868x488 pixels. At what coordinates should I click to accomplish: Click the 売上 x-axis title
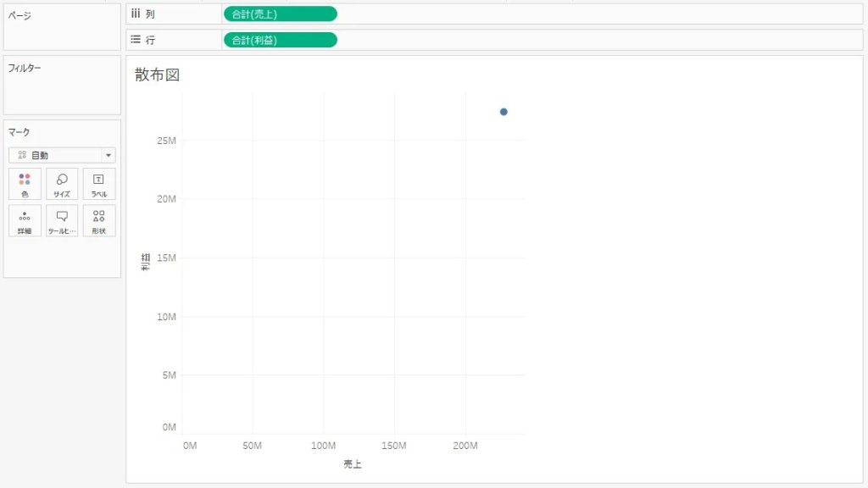pos(353,464)
